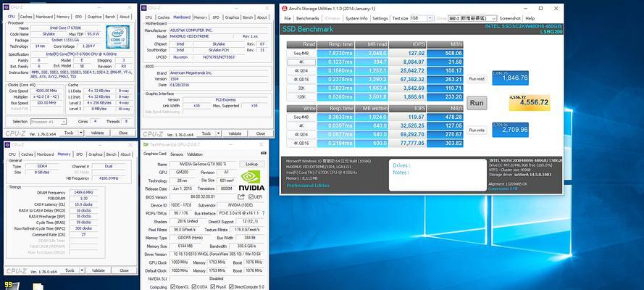Open the Test size 1GB dropdown
This screenshot has height=290, width=644.
(x=430, y=18)
